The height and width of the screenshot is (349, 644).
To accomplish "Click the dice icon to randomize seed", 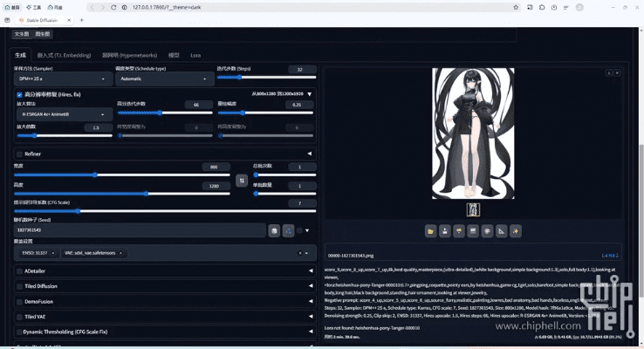I will (274, 230).
